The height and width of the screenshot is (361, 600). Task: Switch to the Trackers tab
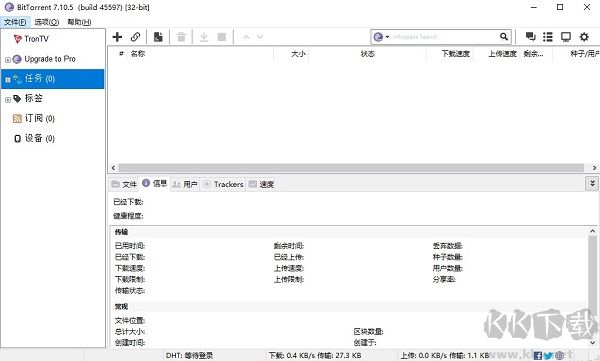[x=223, y=184]
